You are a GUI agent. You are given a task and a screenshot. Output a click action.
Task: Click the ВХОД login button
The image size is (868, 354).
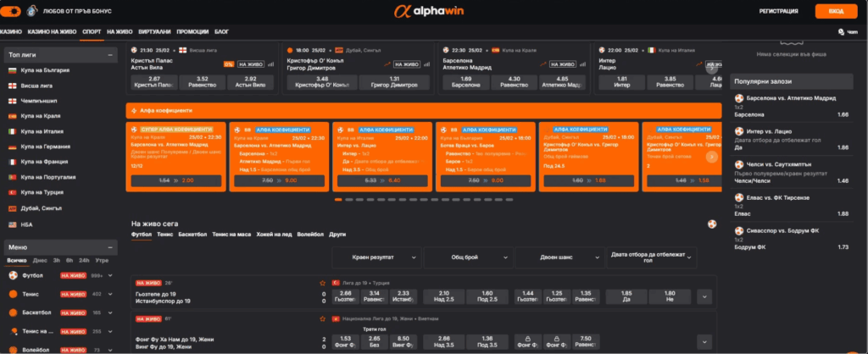(x=836, y=11)
